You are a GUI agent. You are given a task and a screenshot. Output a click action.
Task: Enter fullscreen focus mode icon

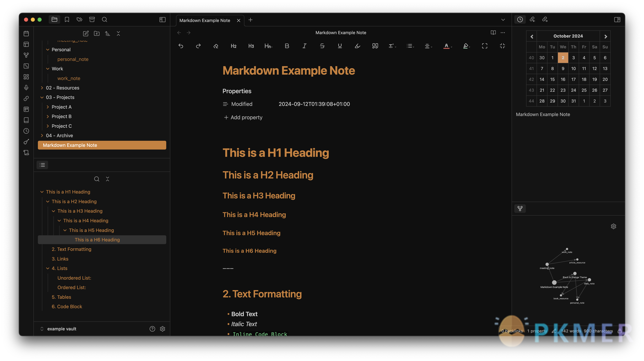click(x=485, y=46)
